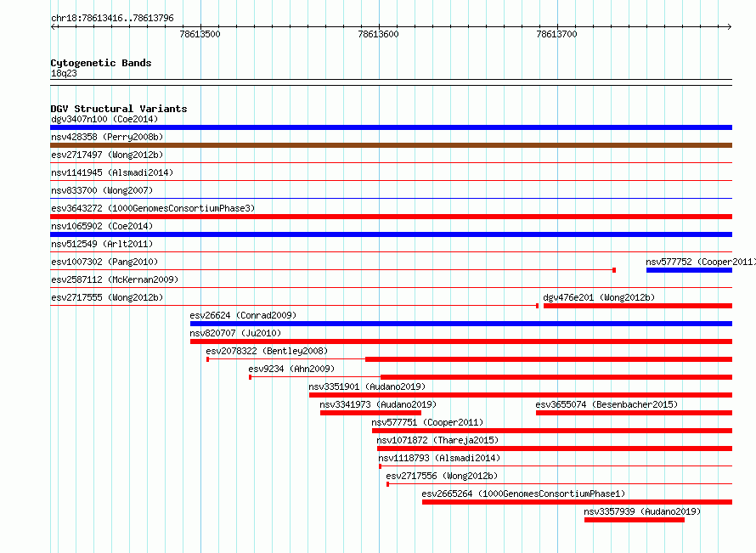Click the red esv3643272 variant bar
The width and height of the screenshot is (756, 553).
tap(391, 217)
